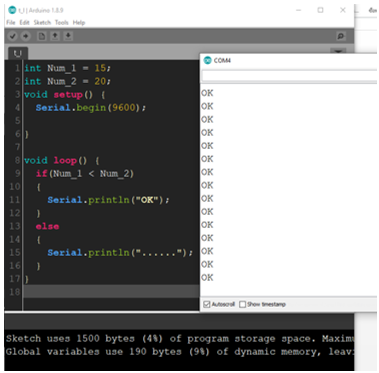Viewport: 379px width, 373px height.
Task: Click line number 9 in gutter
Action: click(x=17, y=174)
